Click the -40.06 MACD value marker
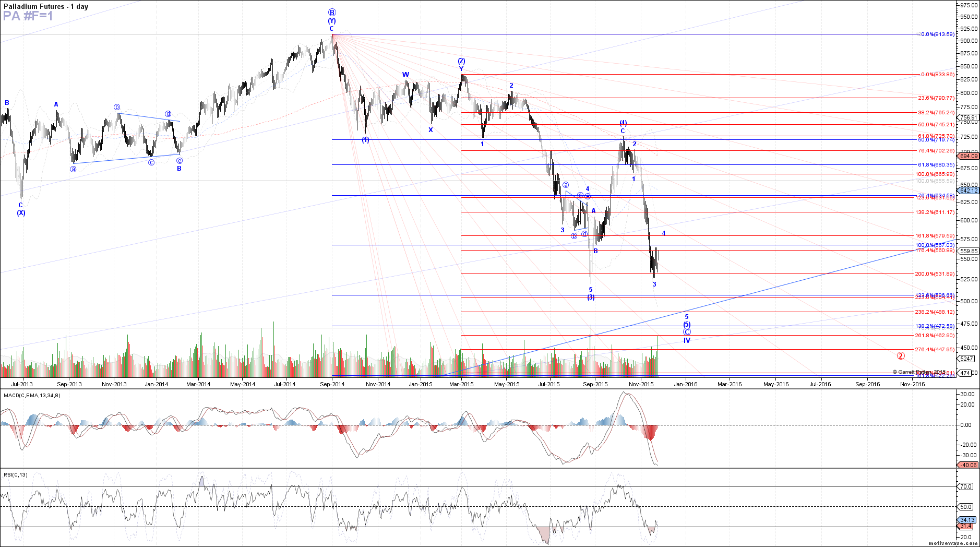The image size is (980, 547). click(x=968, y=465)
